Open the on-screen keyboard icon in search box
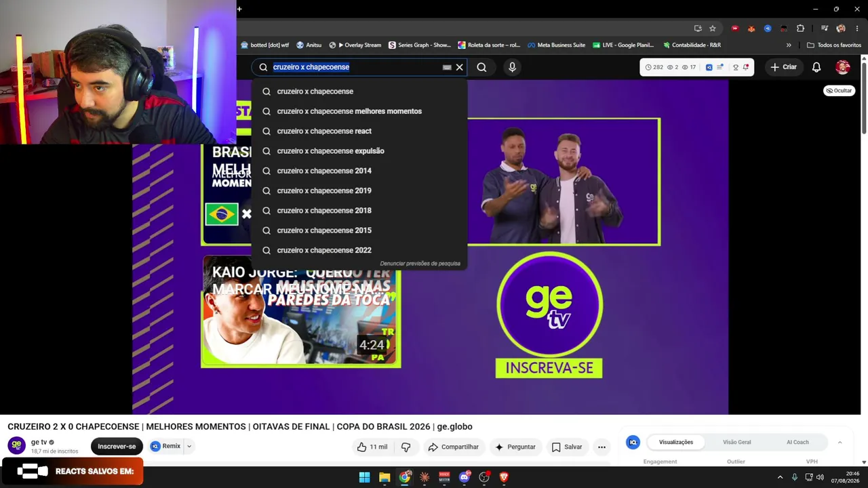Screen dimensions: 868x488 tap(447, 67)
